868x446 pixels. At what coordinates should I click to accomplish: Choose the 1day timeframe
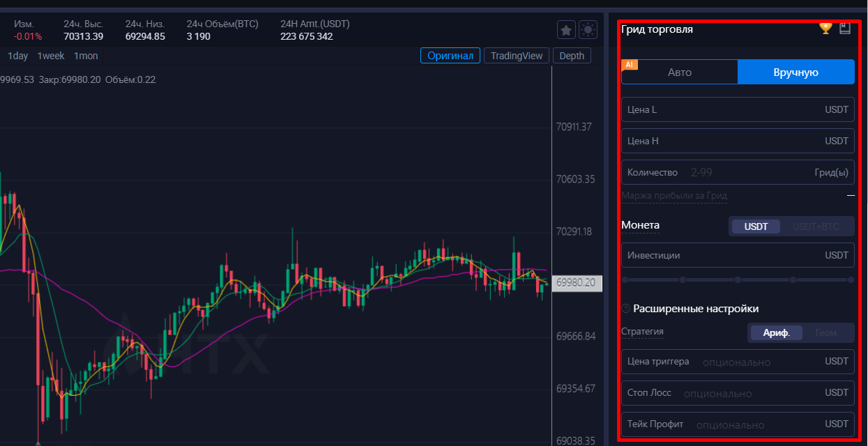17,56
